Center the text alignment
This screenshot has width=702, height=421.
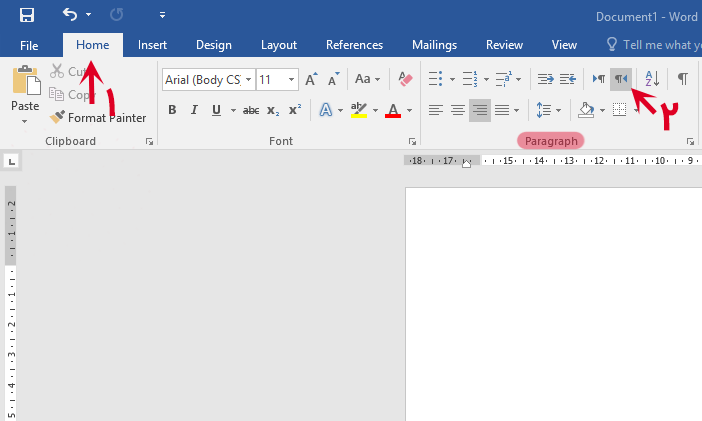coord(458,110)
